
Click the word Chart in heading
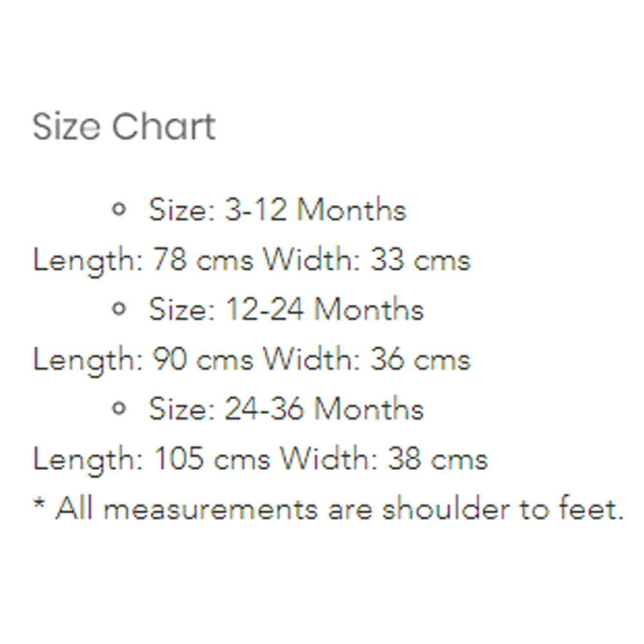point(164,126)
